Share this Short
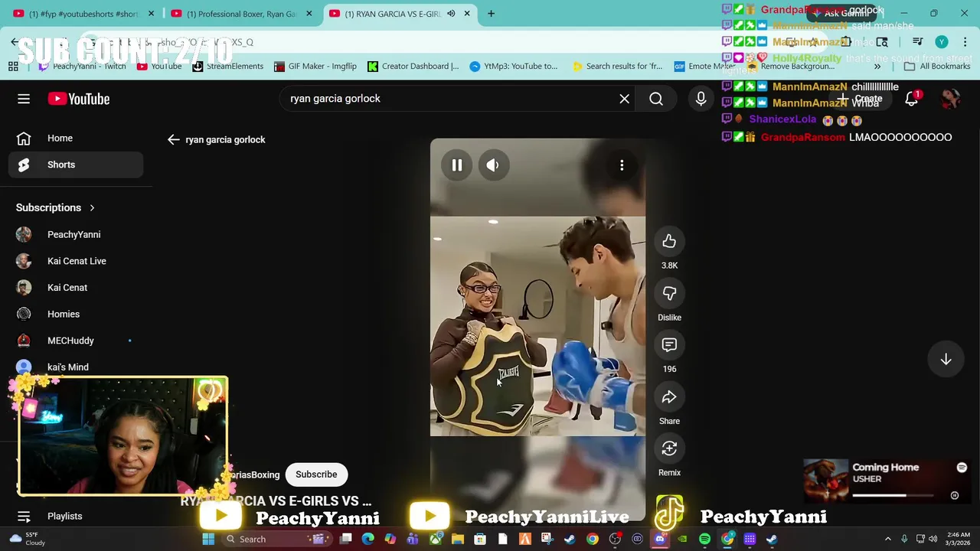980x551 pixels. pos(669,397)
